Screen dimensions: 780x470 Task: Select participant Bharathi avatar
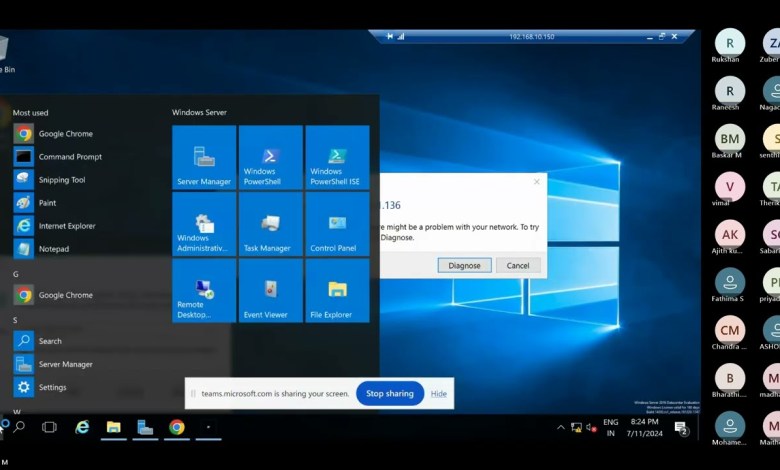click(x=730, y=378)
